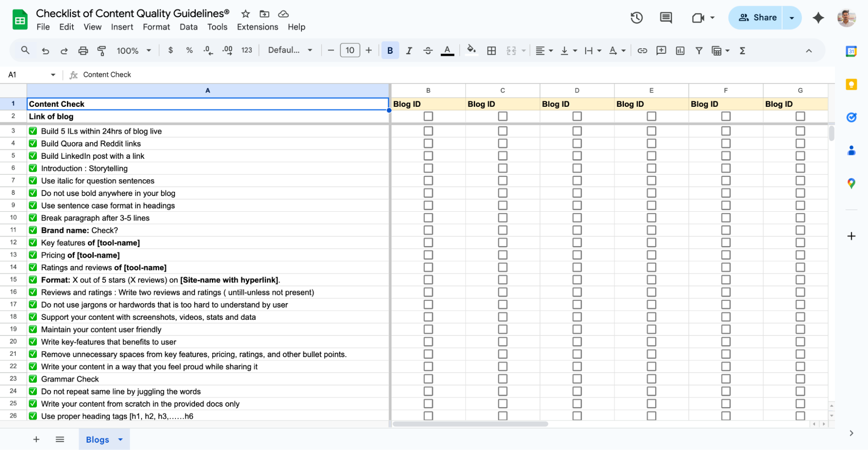Check column F box for Maintain content user friendly row
This screenshot has height=450, width=868.
pyautogui.click(x=726, y=329)
